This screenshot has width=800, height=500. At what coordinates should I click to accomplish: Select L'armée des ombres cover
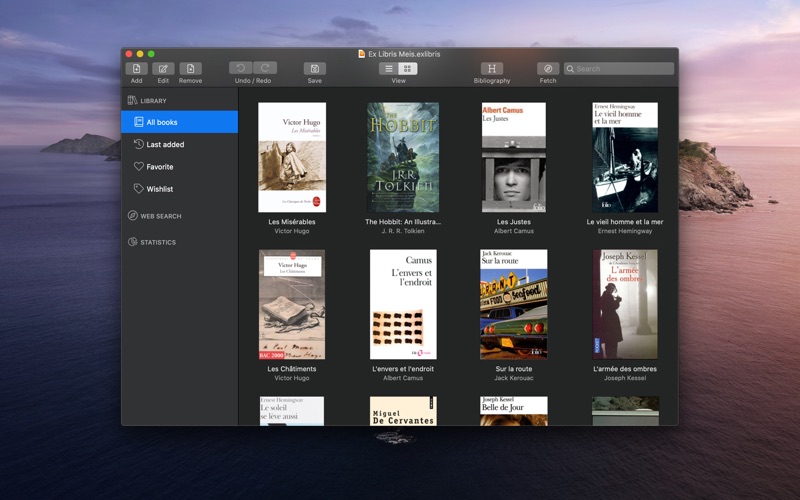point(625,305)
